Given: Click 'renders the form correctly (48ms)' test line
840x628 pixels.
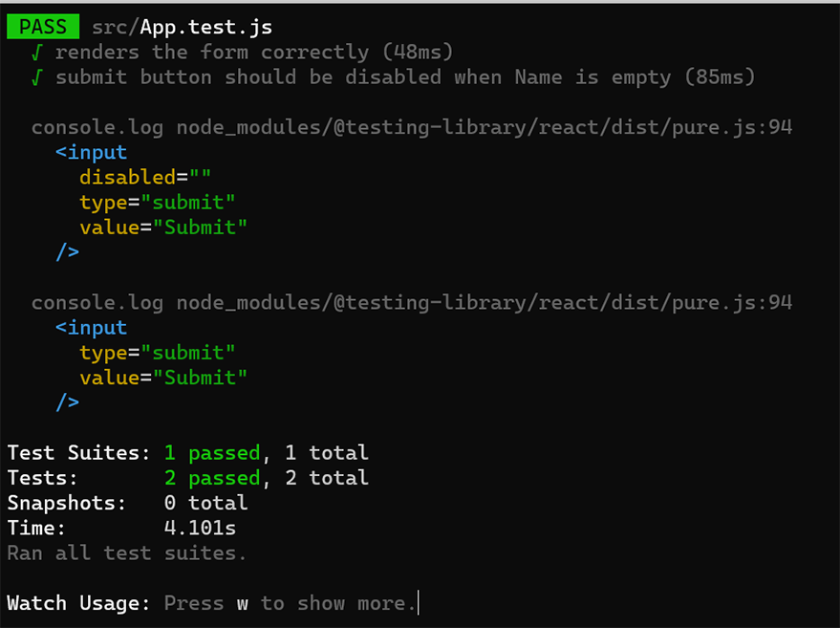Looking at the screenshot, I should tap(254, 52).
